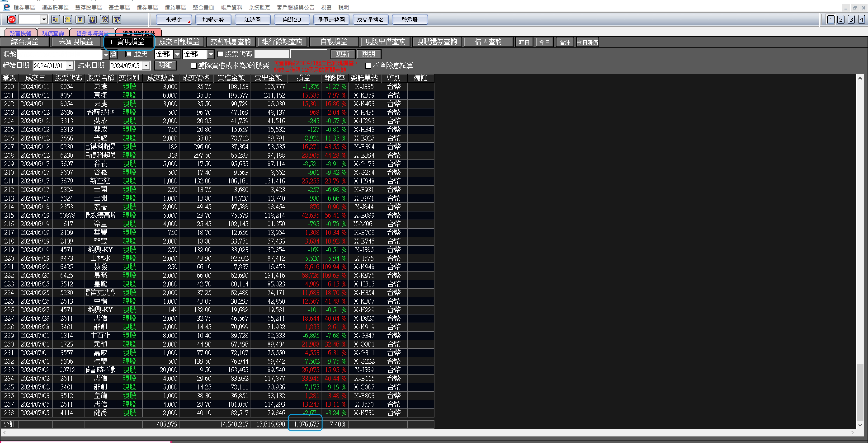Screen dimensions: 868x443
Task: Click the 今日清償 button
Action: [x=587, y=42]
